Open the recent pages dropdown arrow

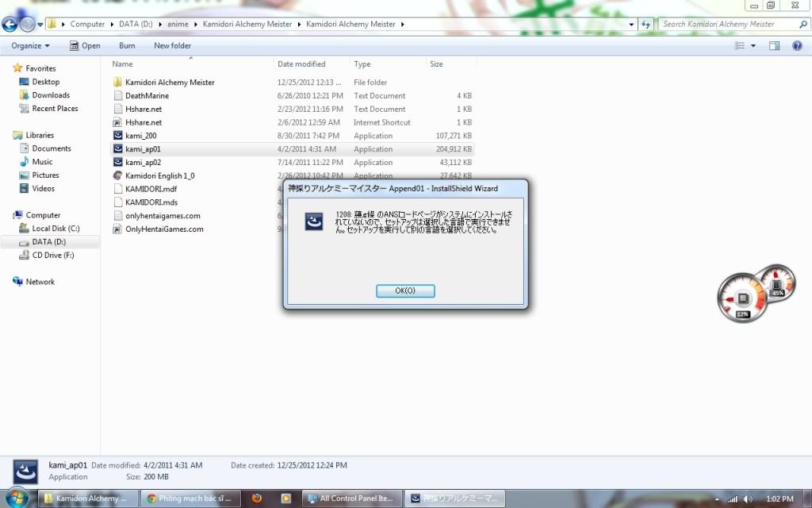click(40, 25)
